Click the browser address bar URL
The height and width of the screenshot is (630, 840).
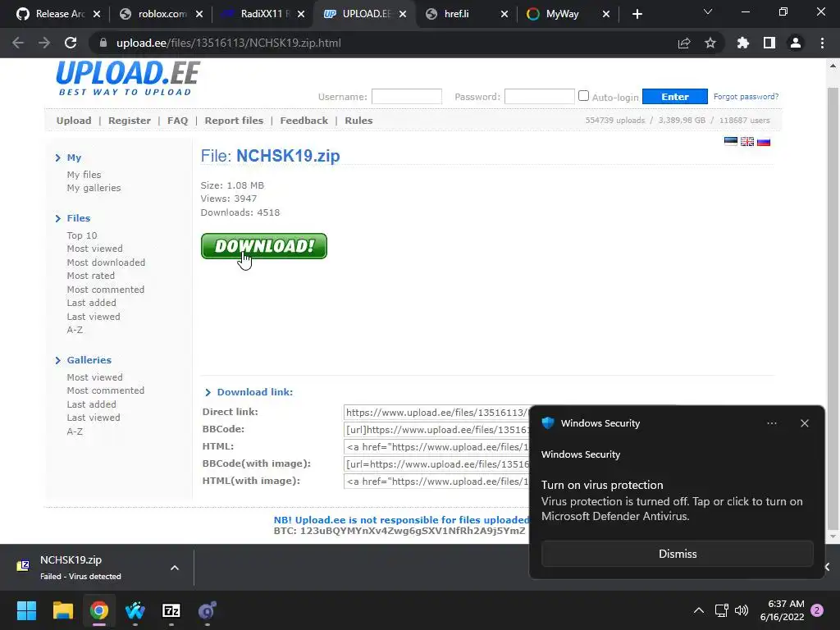click(229, 43)
